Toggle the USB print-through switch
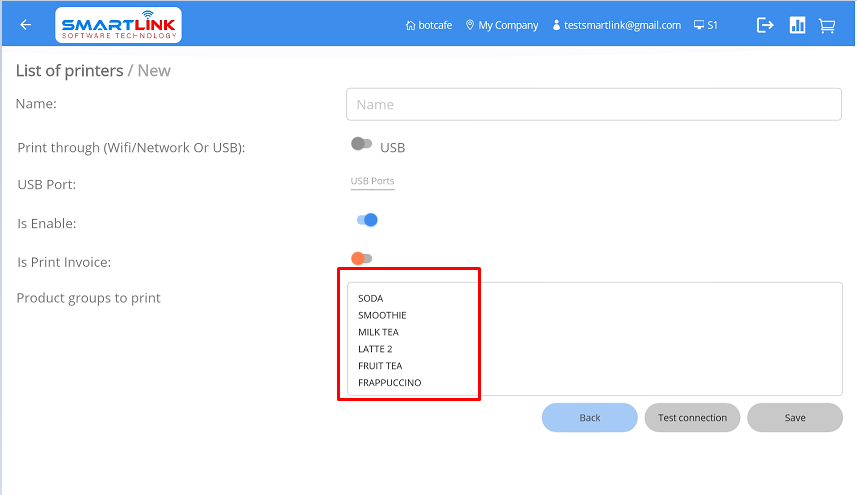Viewport: 857px width, 495px height. [361, 145]
